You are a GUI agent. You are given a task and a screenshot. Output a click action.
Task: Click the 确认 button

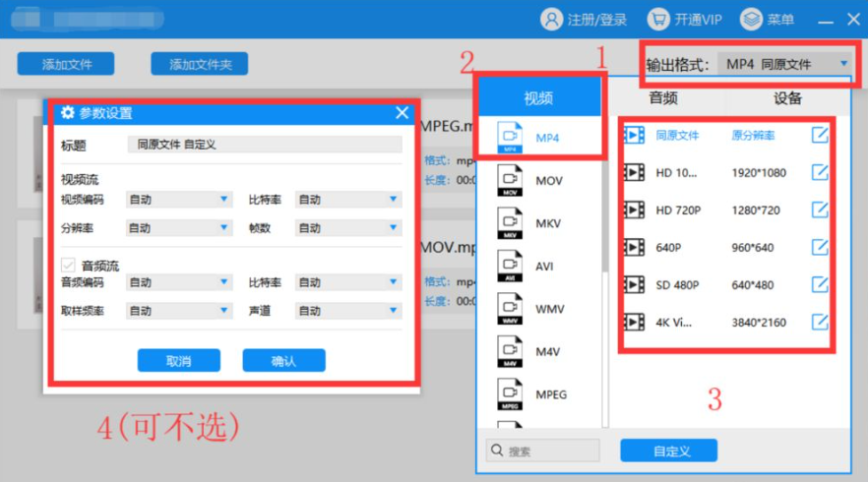click(x=283, y=361)
